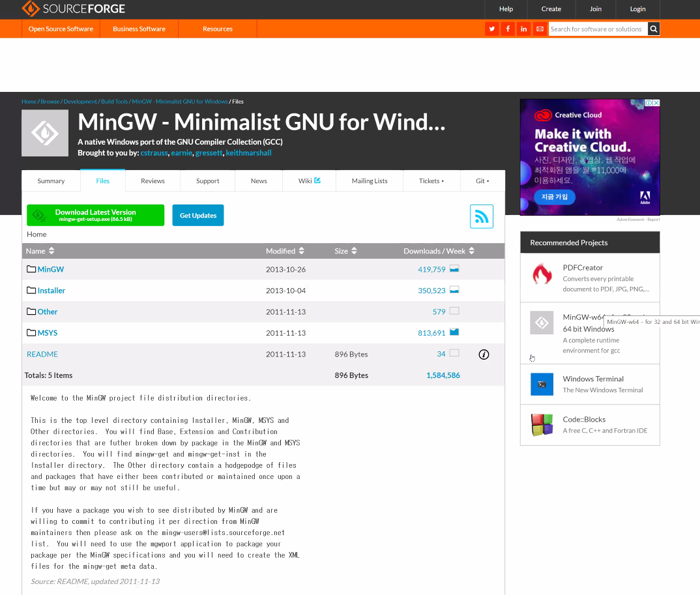The image size is (700, 595).
Task: Switch to the Summary tab
Action: 51,181
